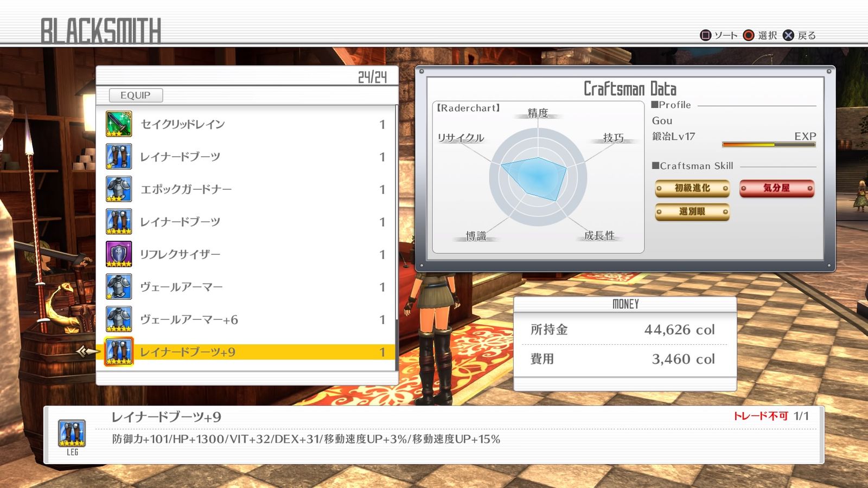Click the 防御力+101 stats line
Screen dimensions: 868x488
306,439
